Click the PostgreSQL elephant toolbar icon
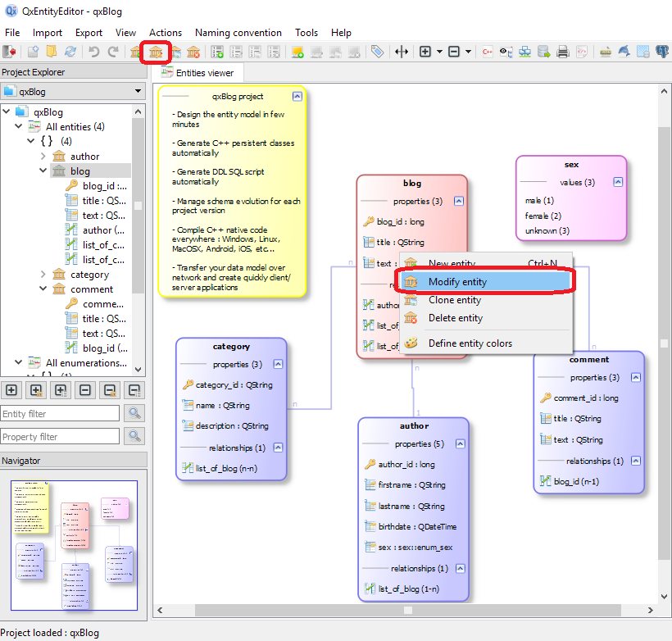672x641 pixels. coord(661,52)
